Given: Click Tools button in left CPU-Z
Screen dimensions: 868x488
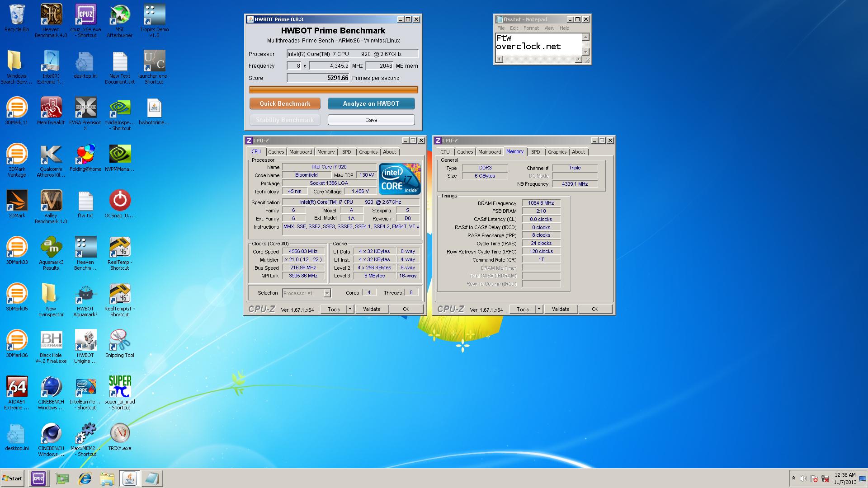Looking at the screenshot, I should pos(334,309).
